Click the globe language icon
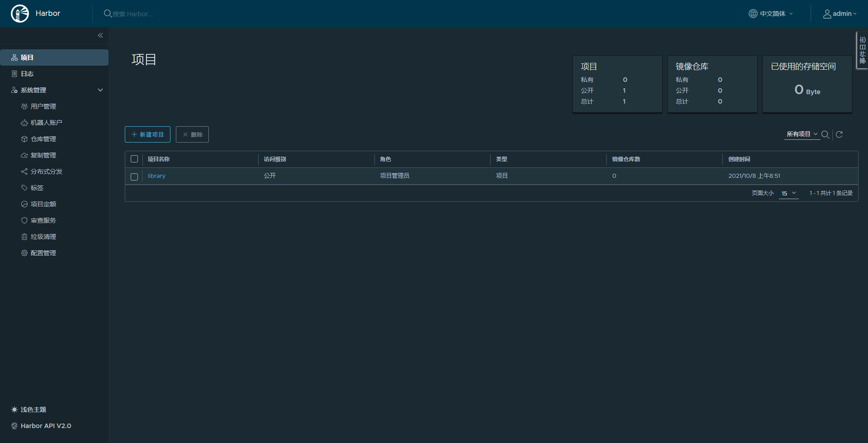 tap(753, 14)
